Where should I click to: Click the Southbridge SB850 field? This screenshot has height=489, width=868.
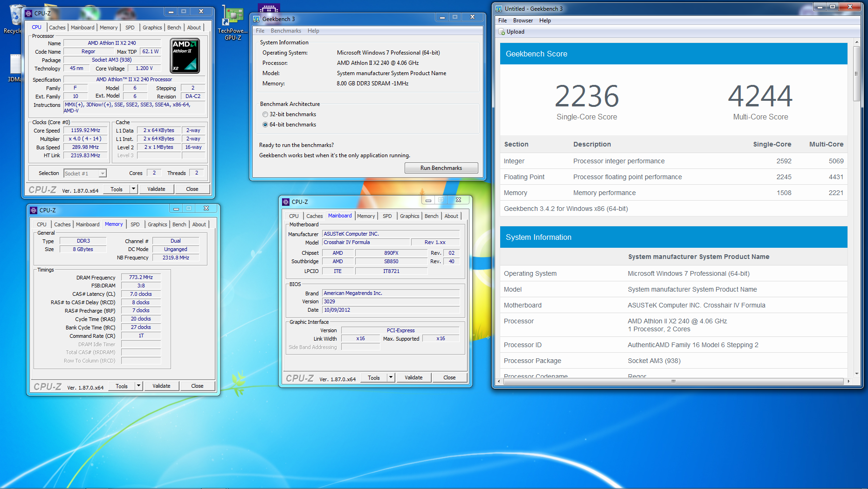[x=391, y=261]
